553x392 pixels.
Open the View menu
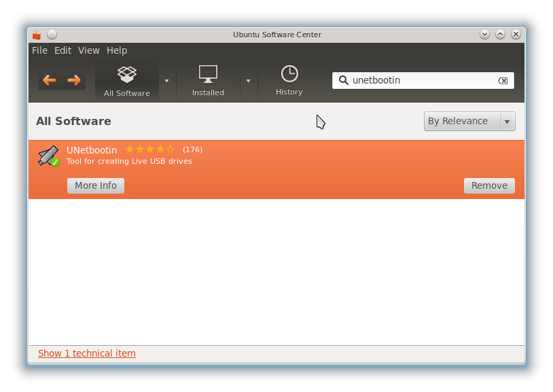(x=89, y=50)
